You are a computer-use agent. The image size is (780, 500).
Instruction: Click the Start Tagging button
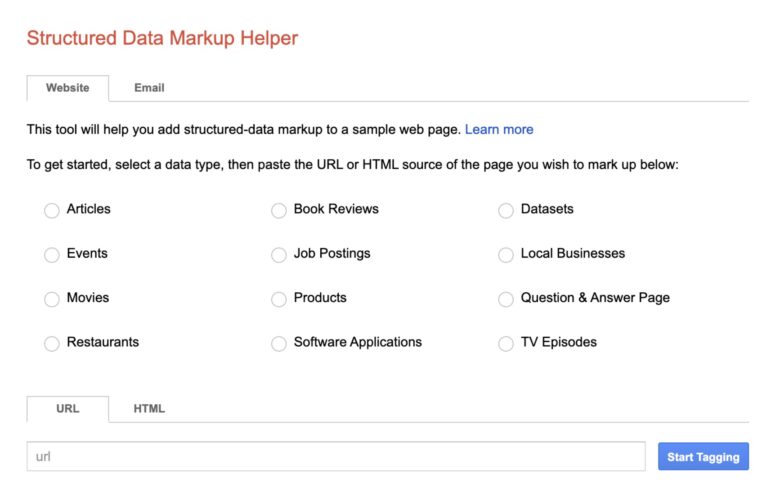[x=703, y=457]
